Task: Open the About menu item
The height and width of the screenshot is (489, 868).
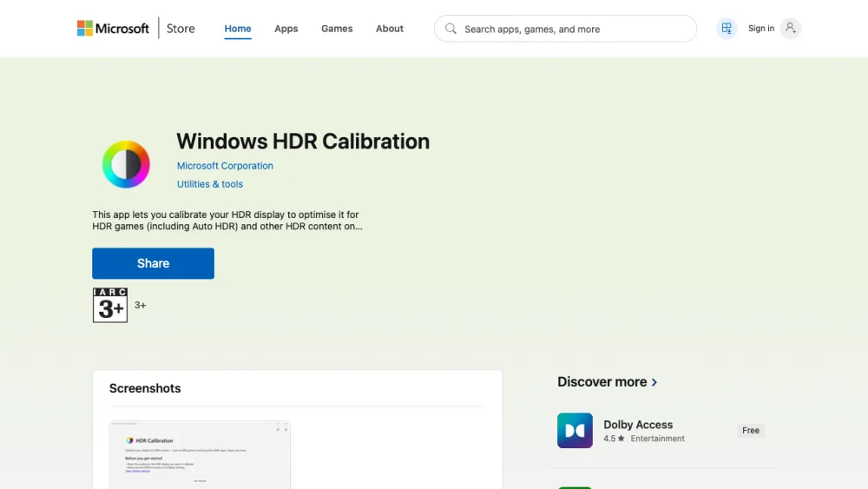Action: click(389, 29)
